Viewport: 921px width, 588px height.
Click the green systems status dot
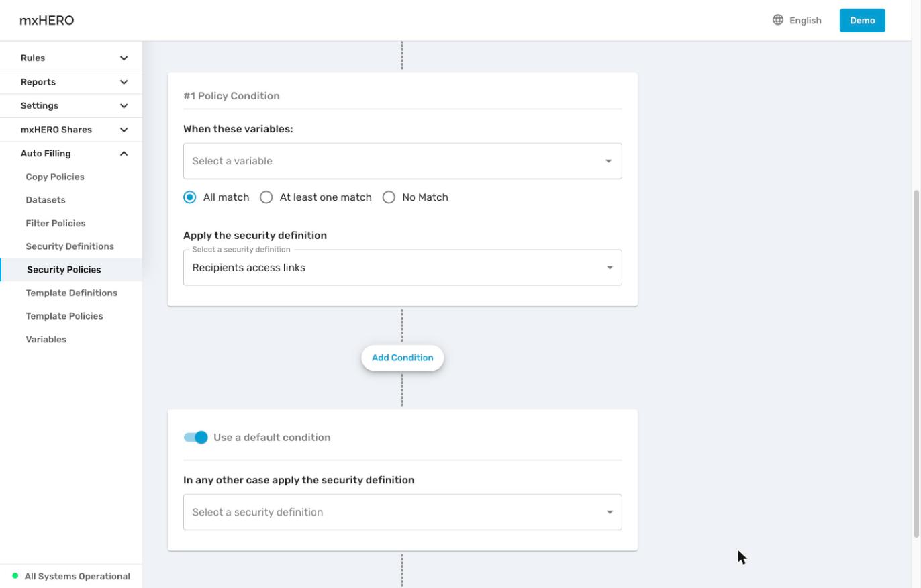pos(15,576)
